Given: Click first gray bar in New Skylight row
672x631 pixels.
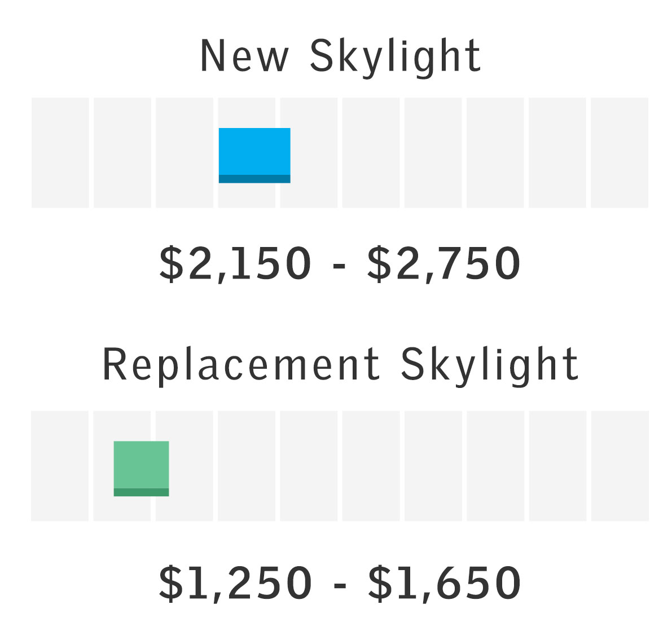Looking at the screenshot, I should point(60,153).
